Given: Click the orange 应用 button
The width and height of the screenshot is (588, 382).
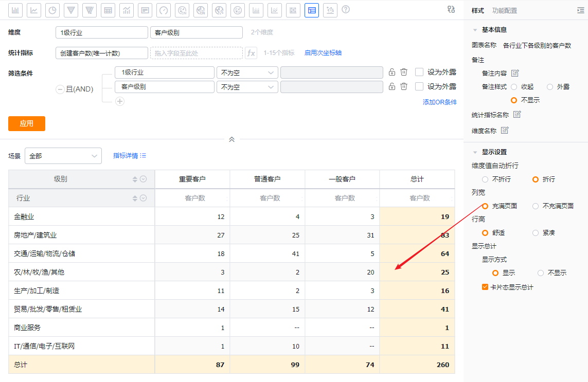Looking at the screenshot, I should point(27,124).
